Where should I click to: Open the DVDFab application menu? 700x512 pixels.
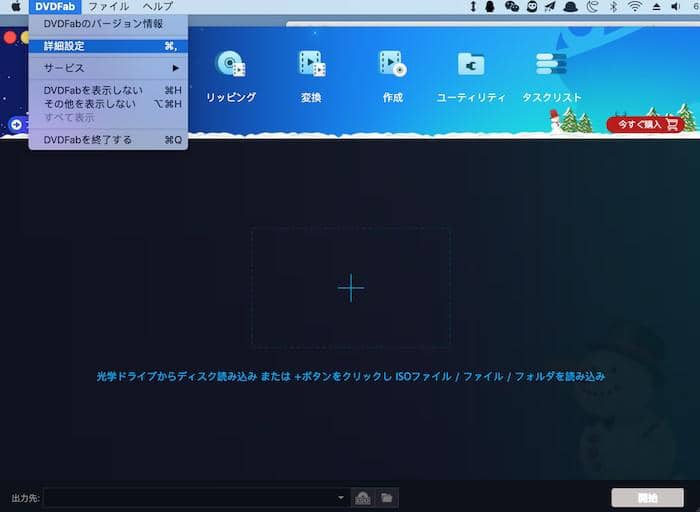tap(55, 6)
